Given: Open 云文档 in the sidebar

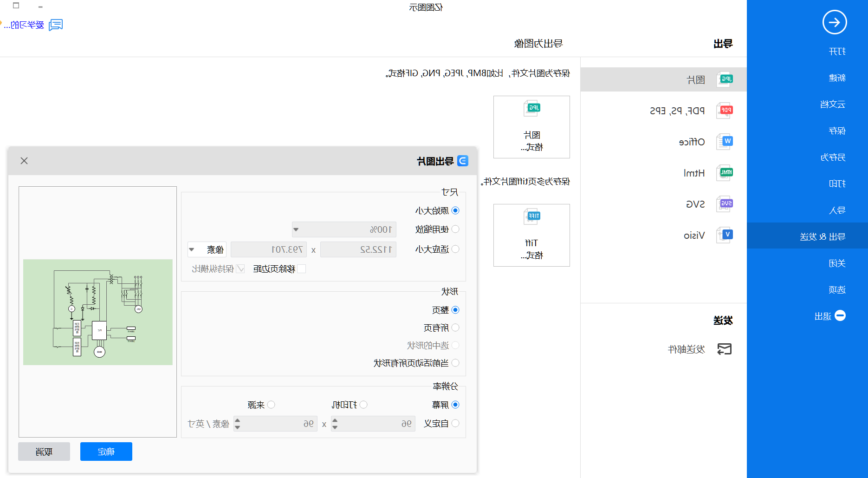Looking at the screenshot, I should (833, 105).
